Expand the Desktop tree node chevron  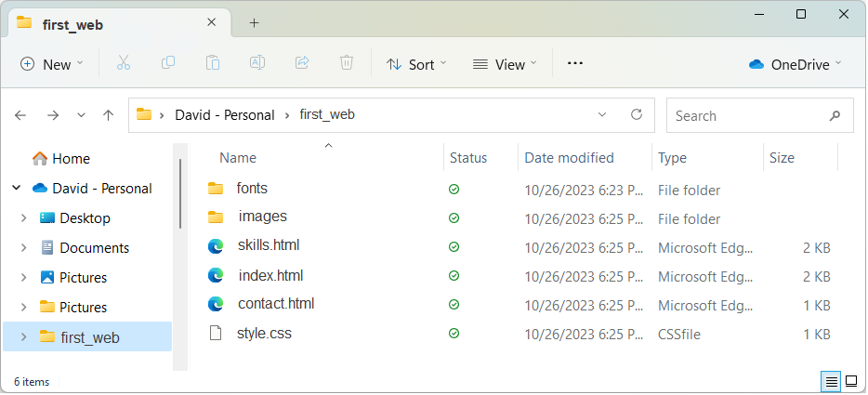pos(23,218)
